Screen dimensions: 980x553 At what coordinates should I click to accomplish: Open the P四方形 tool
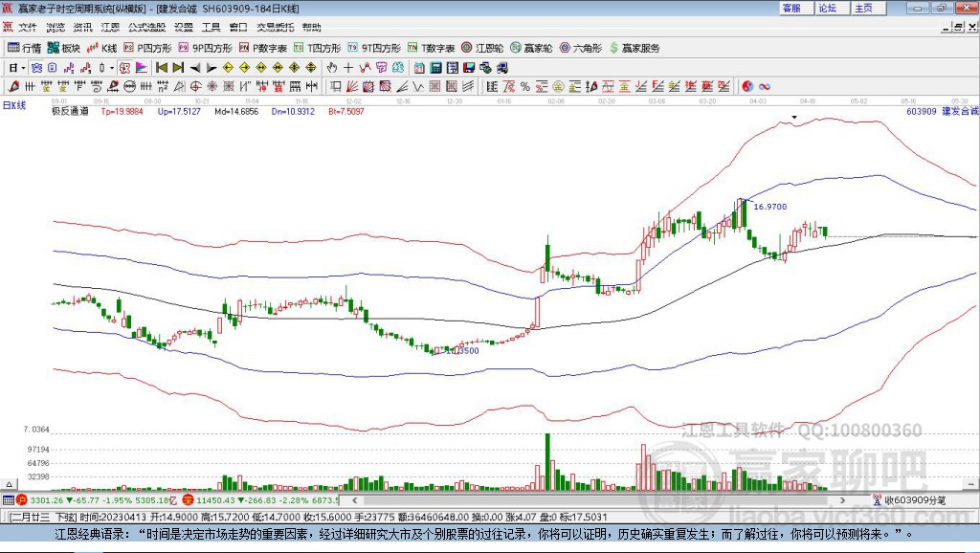pos(147,48)
